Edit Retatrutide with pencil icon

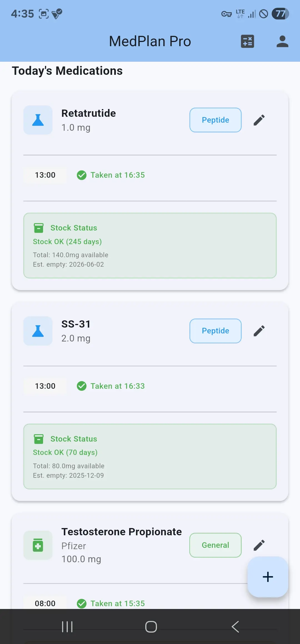tap(259, 120)
